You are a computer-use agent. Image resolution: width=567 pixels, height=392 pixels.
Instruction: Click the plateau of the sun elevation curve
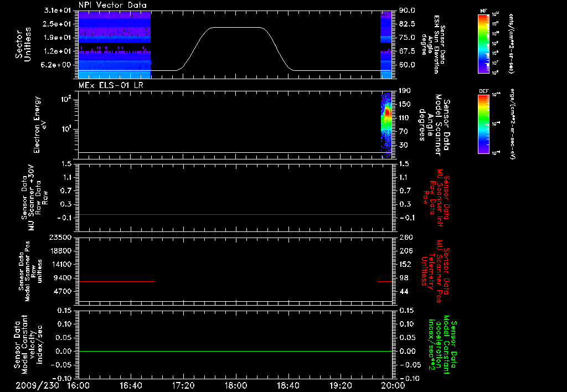click(236, 28)
